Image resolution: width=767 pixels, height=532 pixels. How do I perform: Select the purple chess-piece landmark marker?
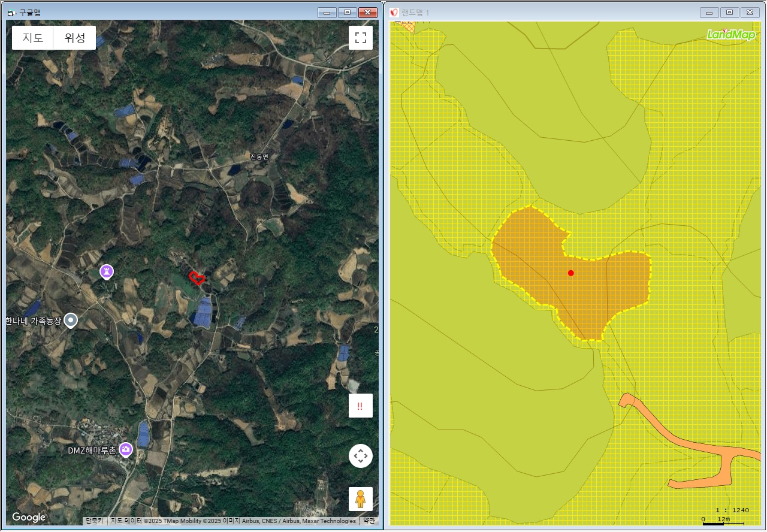(107, 272)
